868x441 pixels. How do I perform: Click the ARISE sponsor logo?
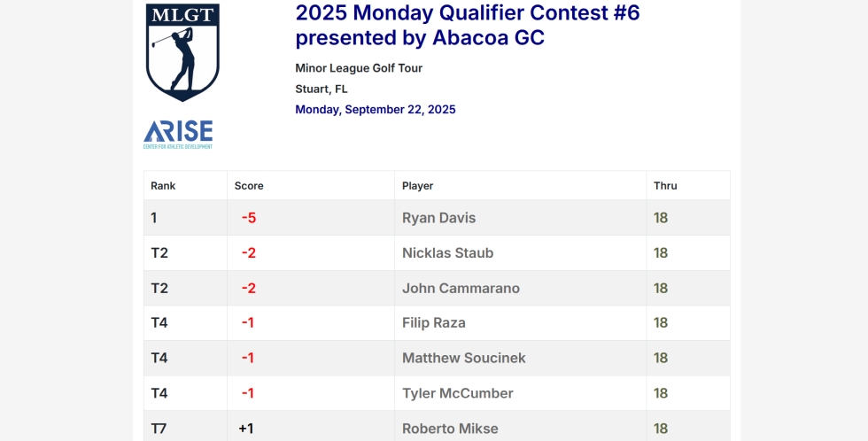[178, 134]
